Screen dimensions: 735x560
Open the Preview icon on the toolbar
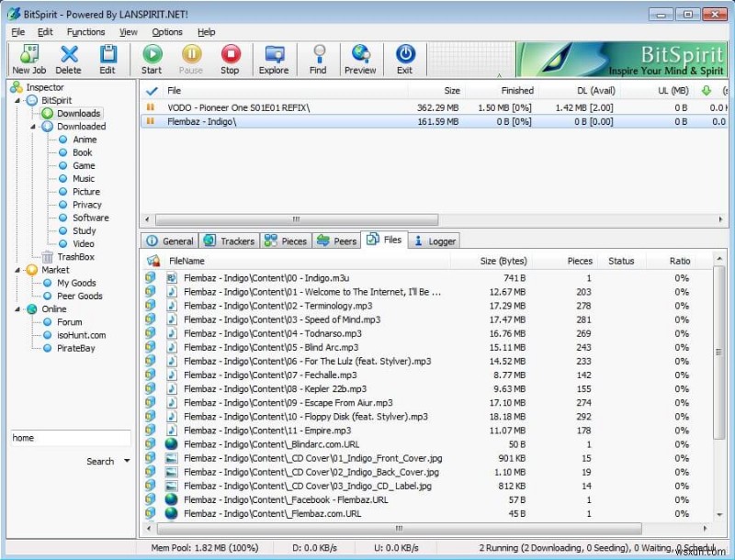tap(360, 58)
